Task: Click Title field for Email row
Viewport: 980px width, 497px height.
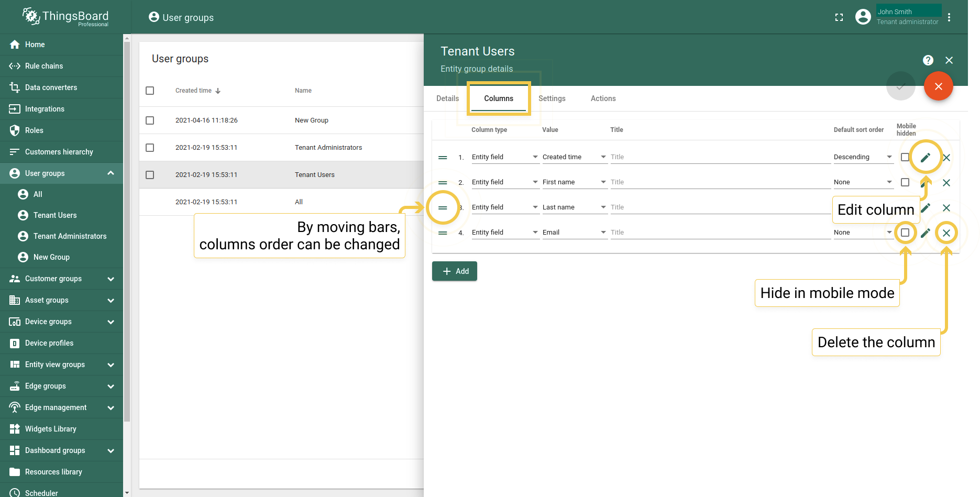Action: click(720, 233)
